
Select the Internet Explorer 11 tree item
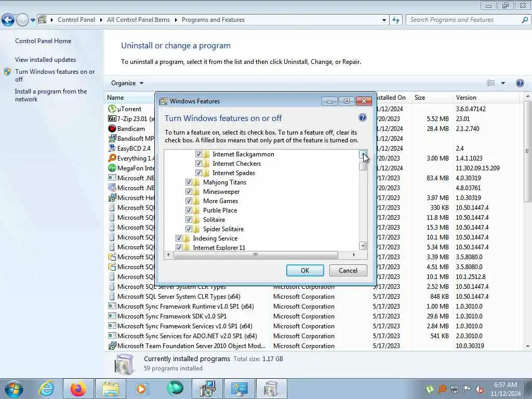click(x=219, y=247)
